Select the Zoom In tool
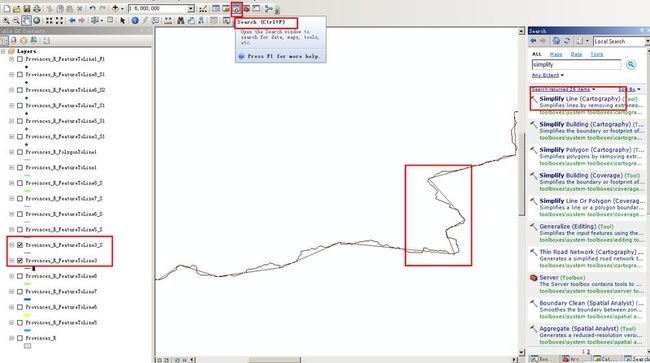This screenshot has height=363, width=650. [x=6, y=20]
